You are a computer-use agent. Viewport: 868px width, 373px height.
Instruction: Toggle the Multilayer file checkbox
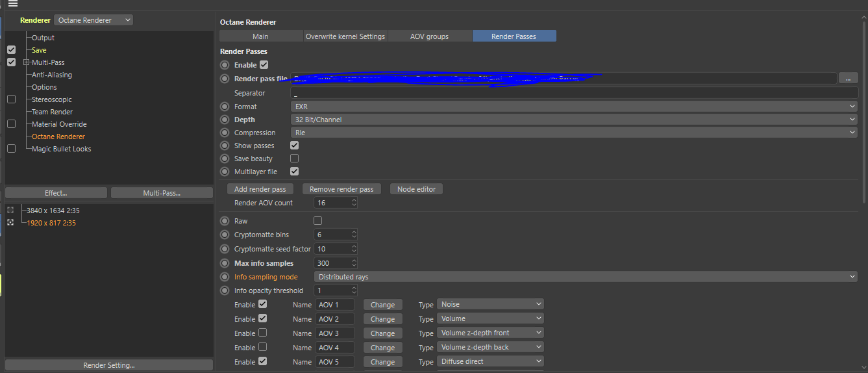click(294, 171)
